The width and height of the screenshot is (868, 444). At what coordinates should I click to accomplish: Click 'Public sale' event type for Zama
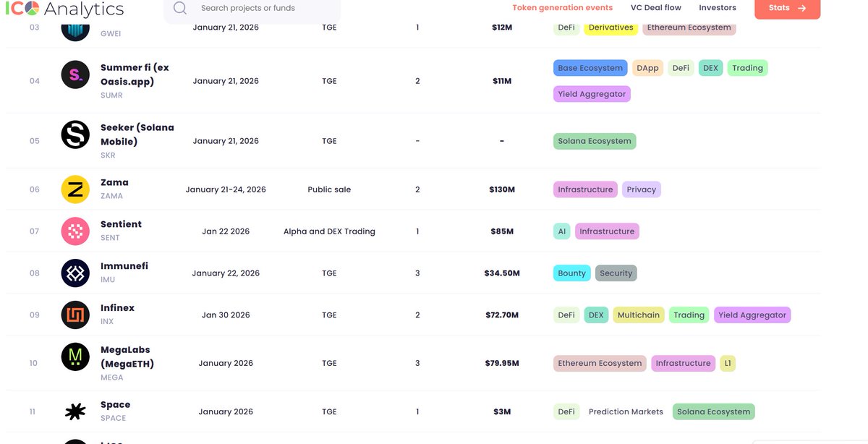pyautogui.click(x=329, y=189)
